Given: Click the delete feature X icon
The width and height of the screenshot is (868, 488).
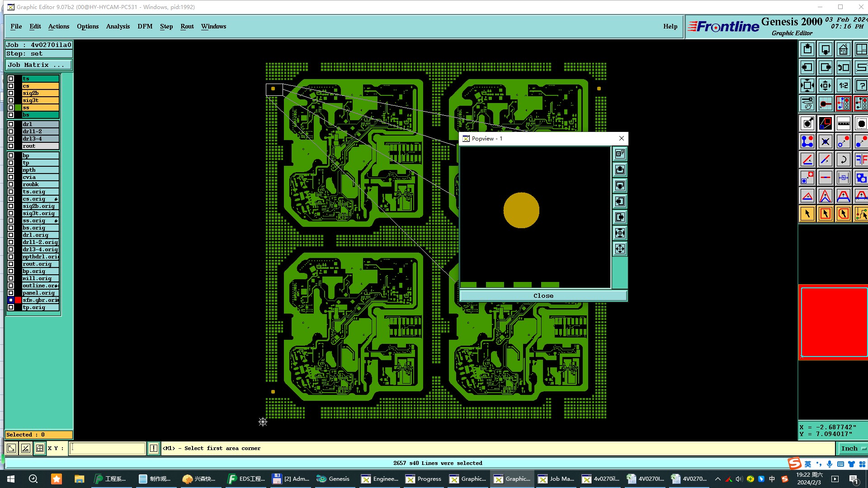Looking at the screenshot, I should pyautogui.click(x=825, y=141).
